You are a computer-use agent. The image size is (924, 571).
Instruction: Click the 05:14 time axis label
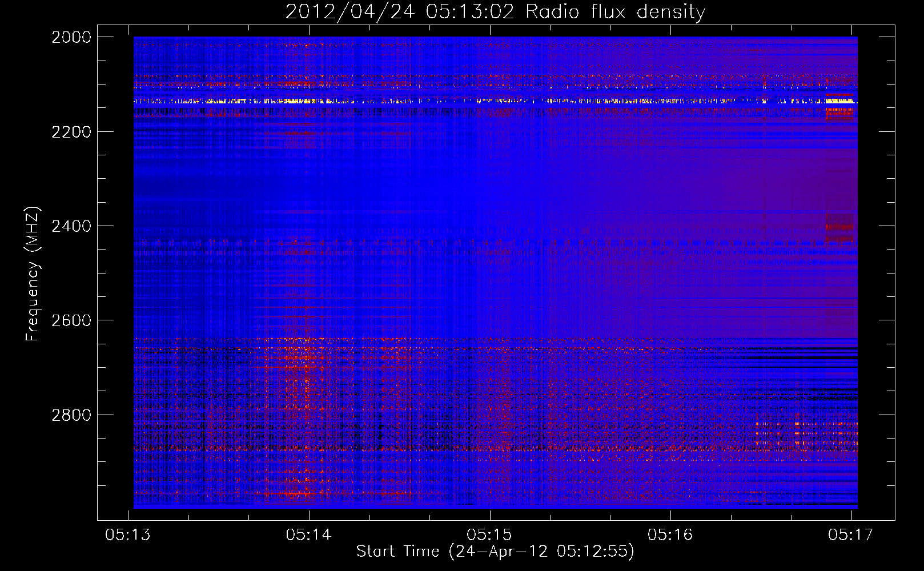[x=309, y=534]
